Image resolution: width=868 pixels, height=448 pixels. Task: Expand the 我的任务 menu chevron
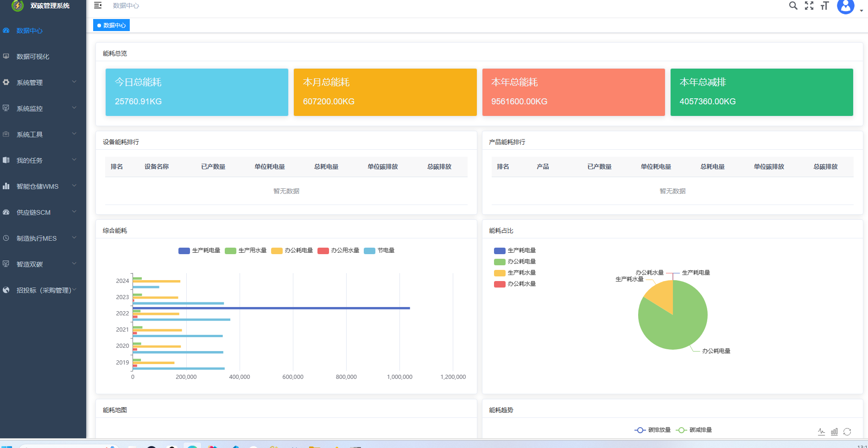click(x=74, y=160)
